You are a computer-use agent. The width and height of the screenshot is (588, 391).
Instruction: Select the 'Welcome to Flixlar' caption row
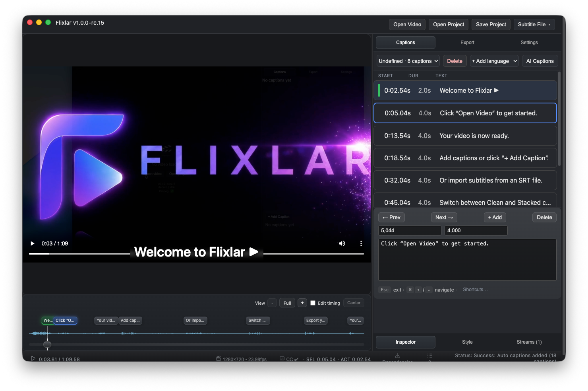coord(465,90)
